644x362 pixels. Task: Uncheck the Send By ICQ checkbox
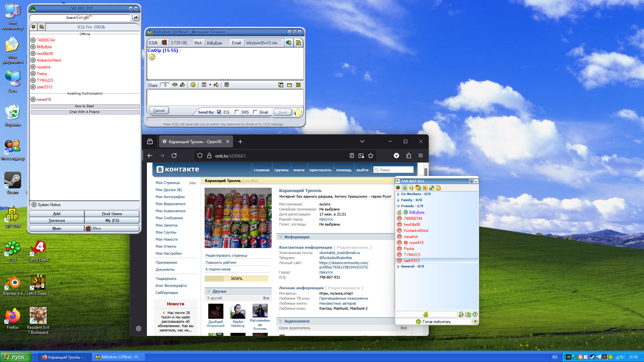219,112
